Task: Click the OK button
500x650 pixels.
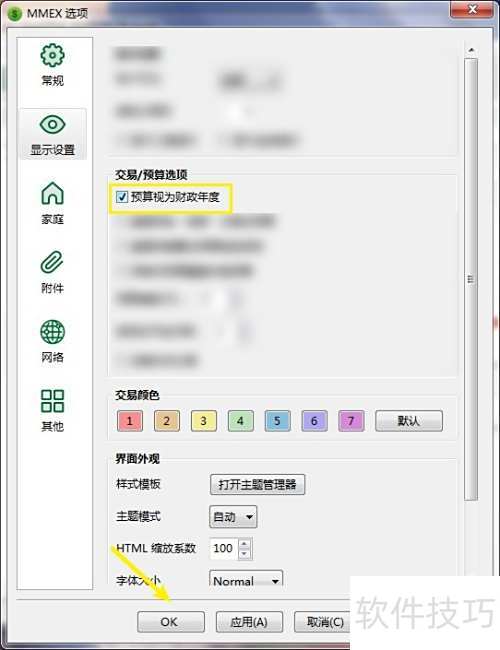Action: (x=171, y=622)
